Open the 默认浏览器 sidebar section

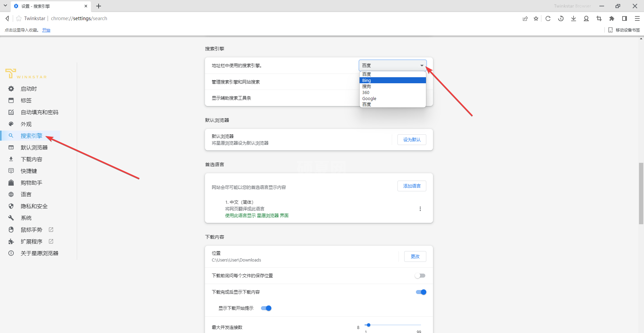point(34,147)
